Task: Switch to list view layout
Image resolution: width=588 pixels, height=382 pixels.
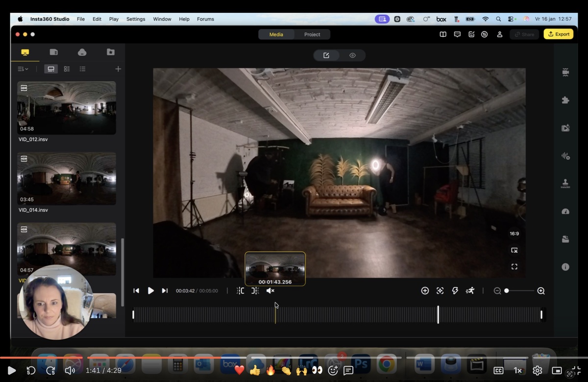Action: pos(82,69)
